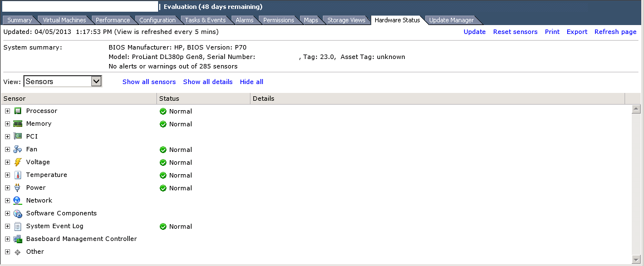Click the Reset sensors link
The image size is (644, 266).
pyautogui.click(x=515, y=32)
